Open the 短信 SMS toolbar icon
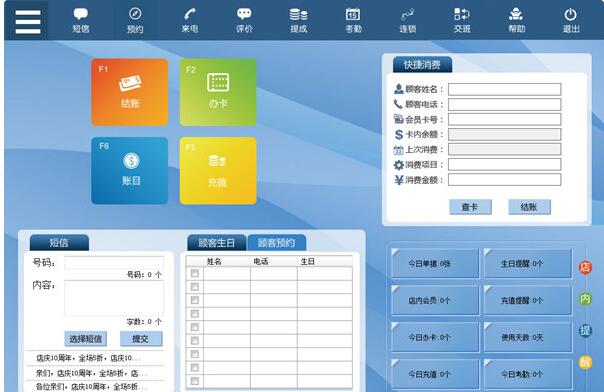The height and width of the screenshot is (392, 604). [81, 20]
